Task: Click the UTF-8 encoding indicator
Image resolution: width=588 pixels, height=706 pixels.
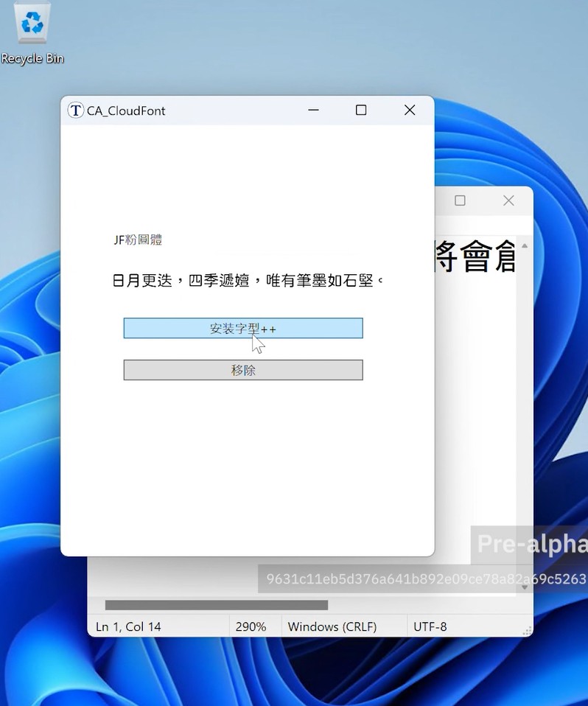Action: pos(430,626)
